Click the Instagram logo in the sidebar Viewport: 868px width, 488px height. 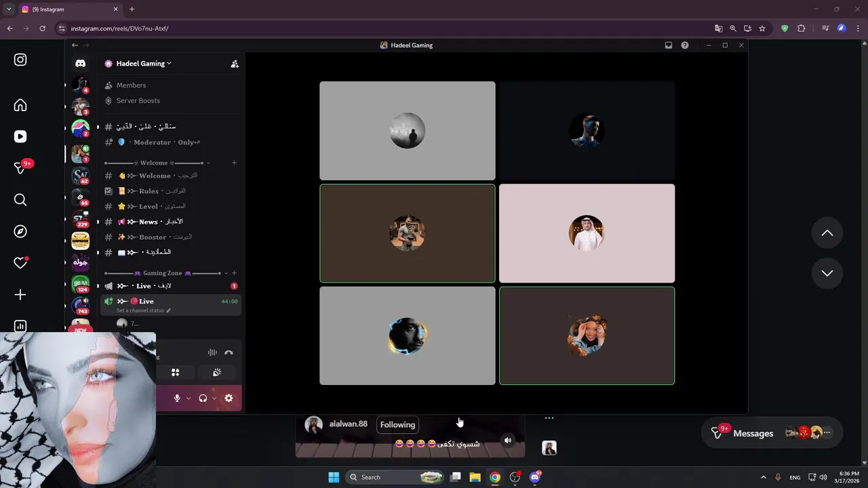tap(20, 60)
